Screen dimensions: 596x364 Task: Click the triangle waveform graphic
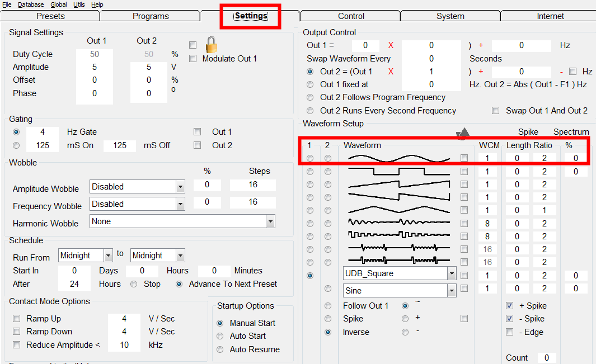pos(398,210)
